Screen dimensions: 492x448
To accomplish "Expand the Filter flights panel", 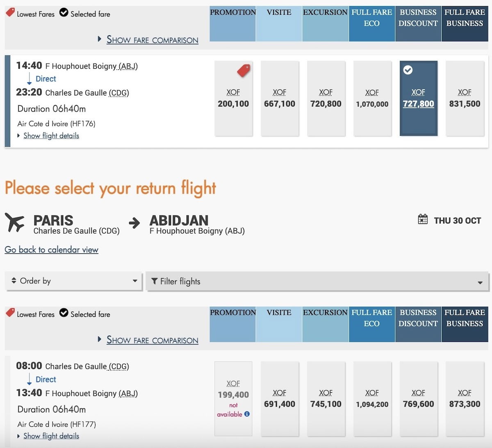I will pyautogui.click(x=317, y=282).
